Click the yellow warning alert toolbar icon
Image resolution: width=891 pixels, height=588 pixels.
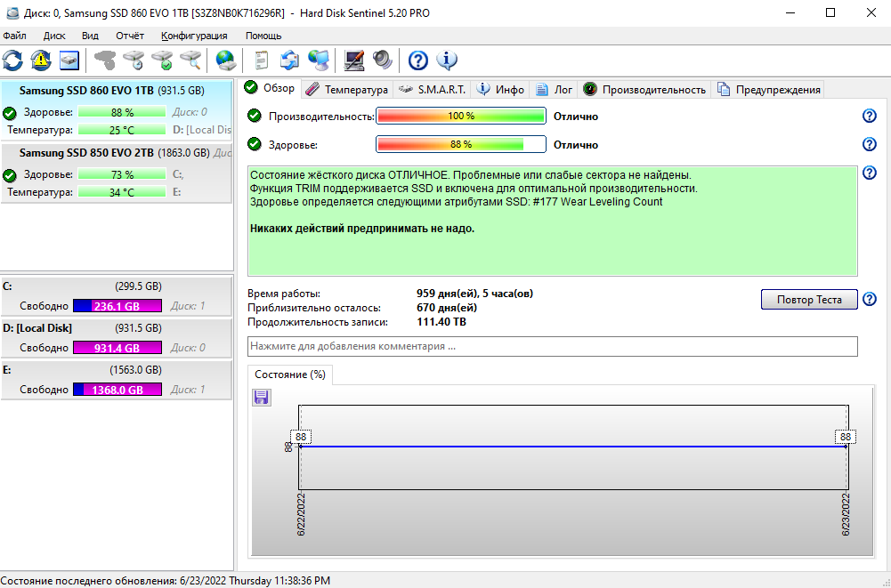pos(41,60)
